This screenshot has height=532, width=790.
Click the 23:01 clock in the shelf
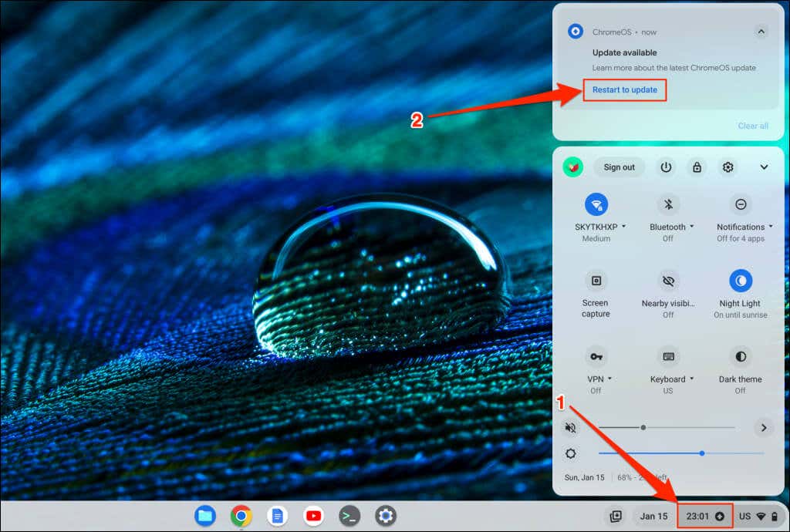click(697, 517)
